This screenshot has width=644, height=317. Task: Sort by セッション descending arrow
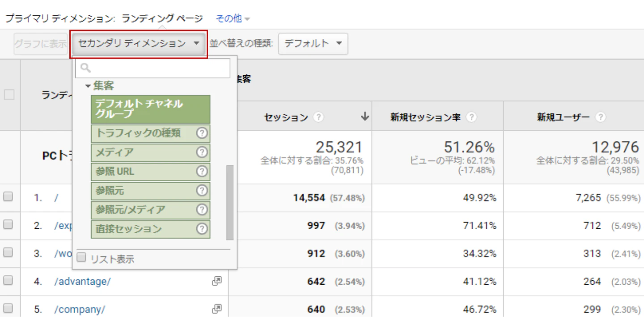click(365, 117)
